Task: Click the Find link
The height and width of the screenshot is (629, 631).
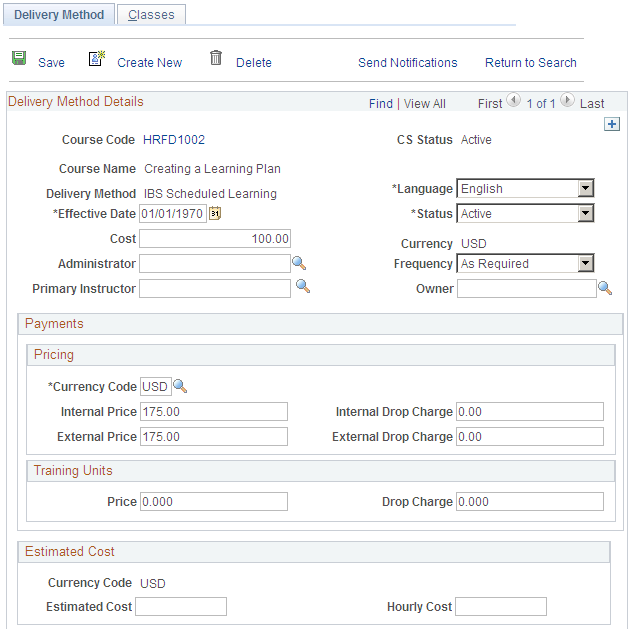Action: [381, 104]
